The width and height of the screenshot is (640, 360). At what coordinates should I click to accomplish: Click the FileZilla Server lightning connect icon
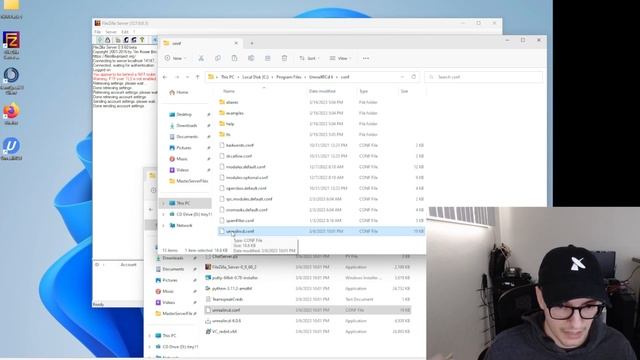click(x=100, y=40)
